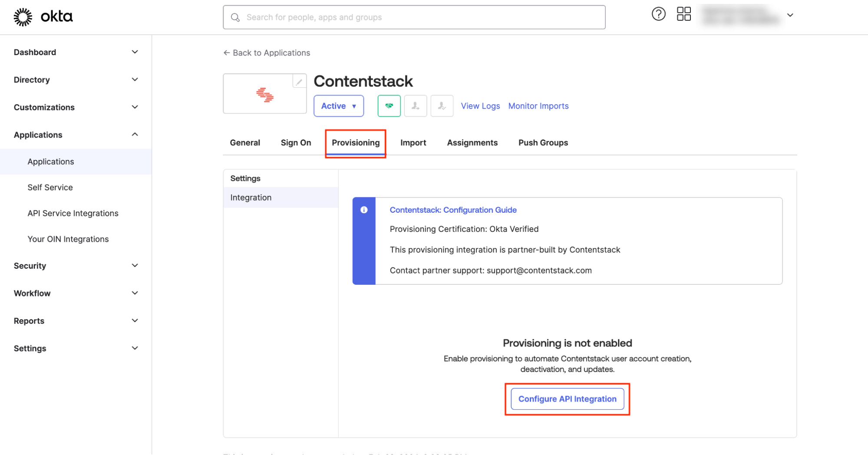Click the blue info icon in the guide box
The height and width of the screenshot is (455, 868).
point(364,210)
